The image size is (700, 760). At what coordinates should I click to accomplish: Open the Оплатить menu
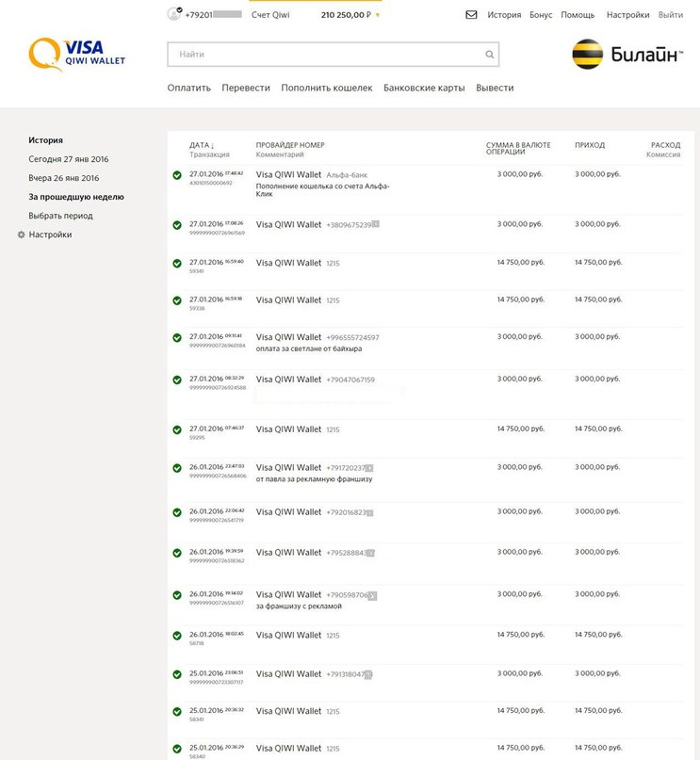(189, 88)
